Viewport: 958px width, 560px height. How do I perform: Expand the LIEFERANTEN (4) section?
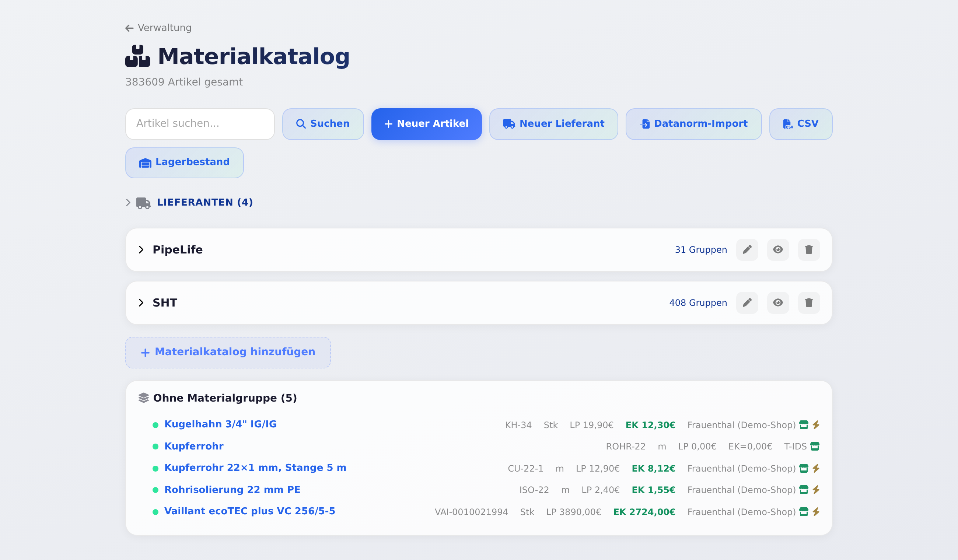click(189, 202)
